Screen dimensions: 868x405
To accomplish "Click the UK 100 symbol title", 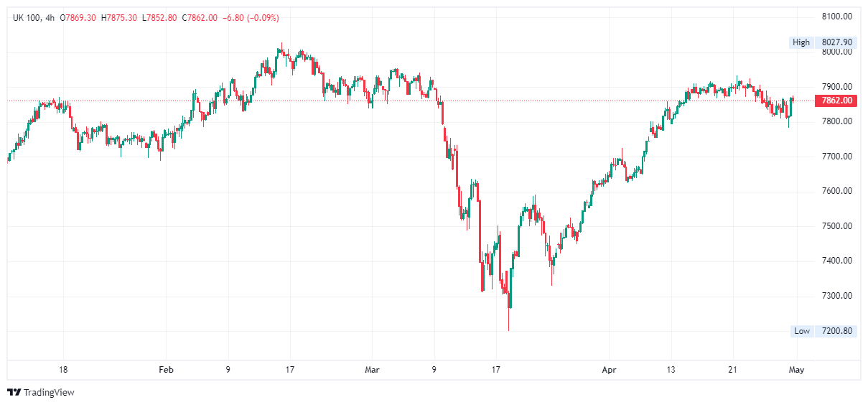I will click(26, 17).
